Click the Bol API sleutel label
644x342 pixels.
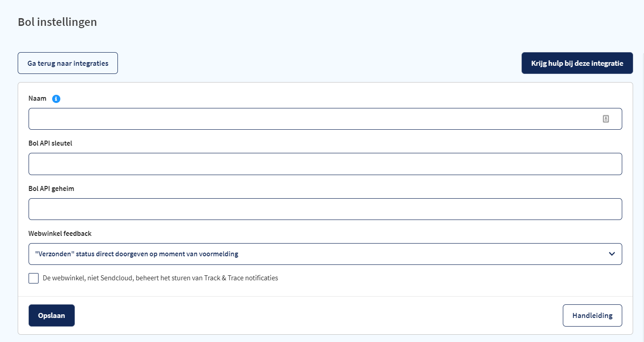tap(50, 143)
